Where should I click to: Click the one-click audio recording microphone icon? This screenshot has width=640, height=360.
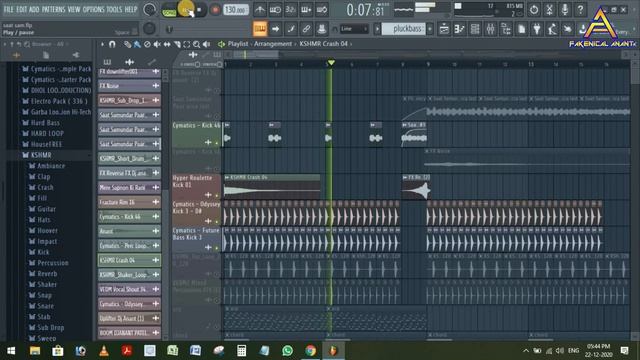pyautogui.click(x=565, y=9)
